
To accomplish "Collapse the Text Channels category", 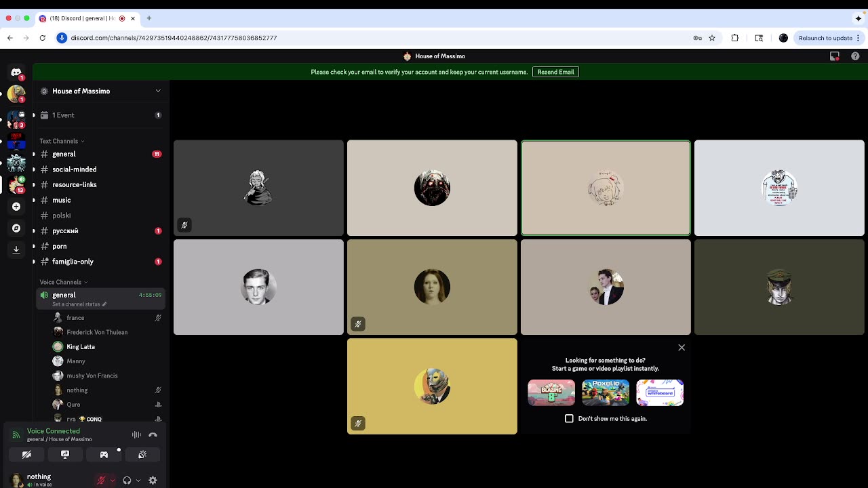I will pyautogui.click(x=62, y=141).
